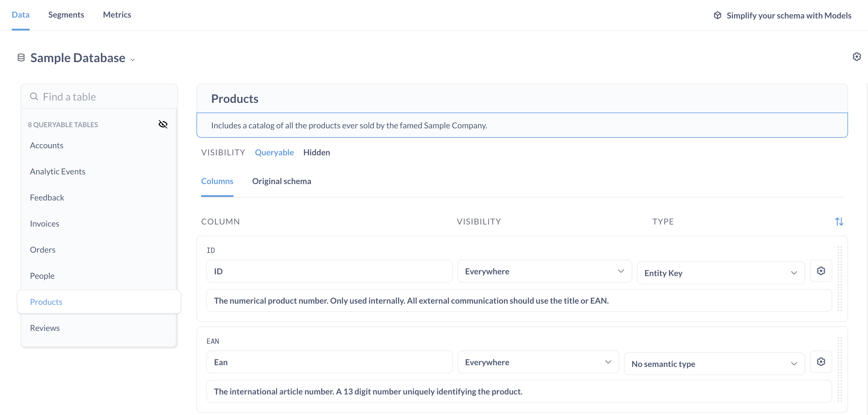Open the gear settings for ID column
This screenshot has height=415, width=868.
tap(820, 271)
